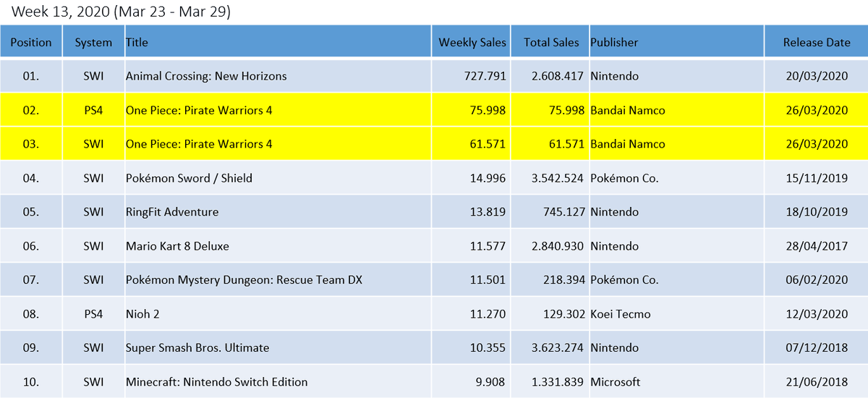Screen dimensions: 868x398
Task: Click weekly sales 11.501
Action: pyautogui.click(x=488, y=280)
